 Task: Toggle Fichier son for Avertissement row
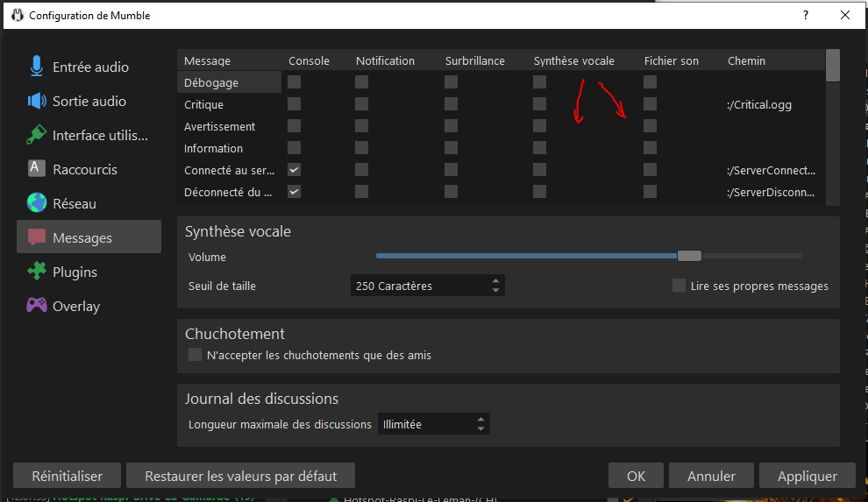(x=650, y=126)
